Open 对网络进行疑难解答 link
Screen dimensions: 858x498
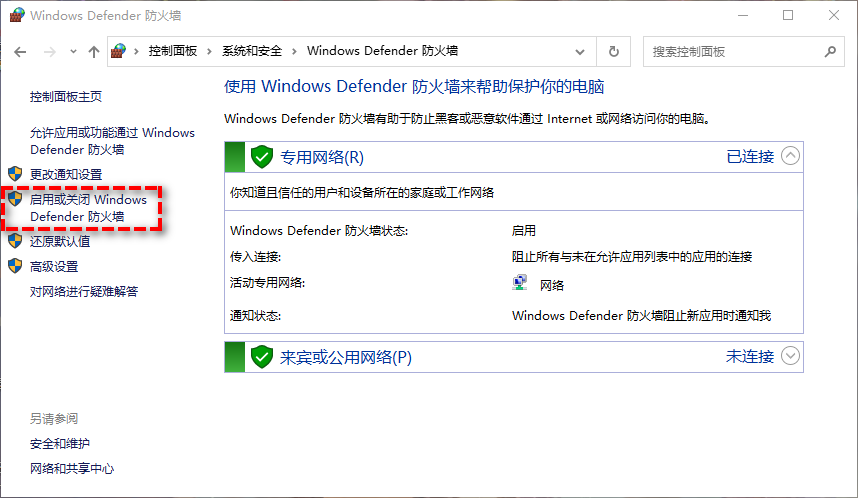[x=84, y=292]
